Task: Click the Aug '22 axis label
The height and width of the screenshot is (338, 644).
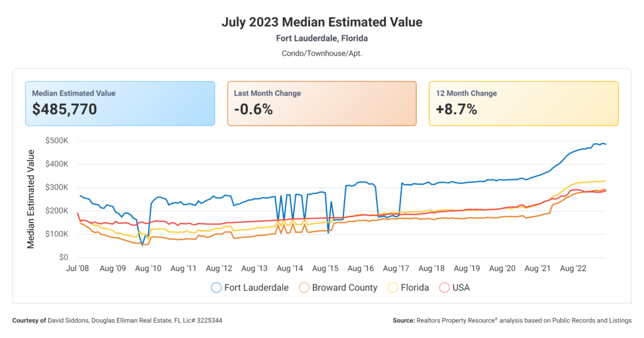Action: coord(573,269)
